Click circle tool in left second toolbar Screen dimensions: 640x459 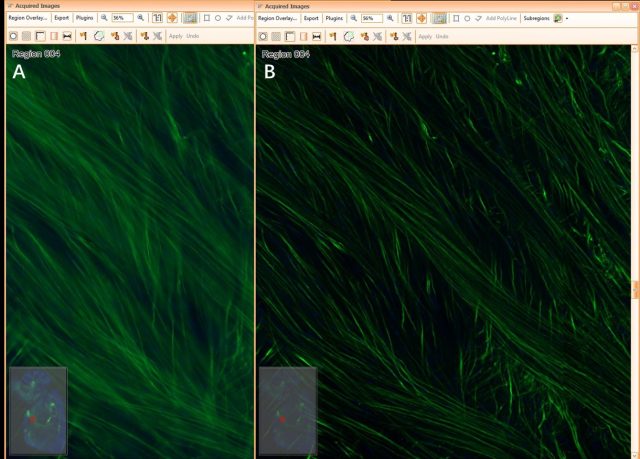click(13, 36)
